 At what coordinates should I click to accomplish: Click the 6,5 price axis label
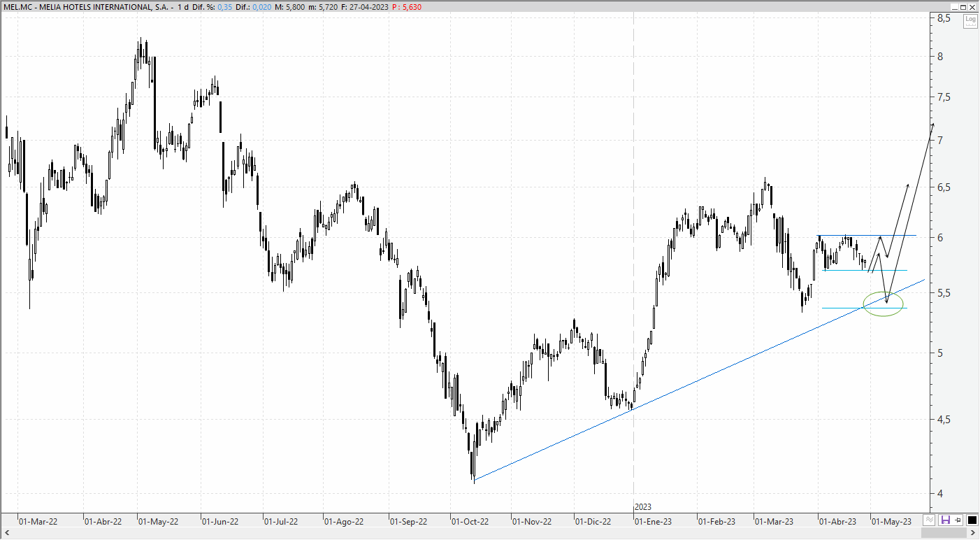[x=944, y=187]
